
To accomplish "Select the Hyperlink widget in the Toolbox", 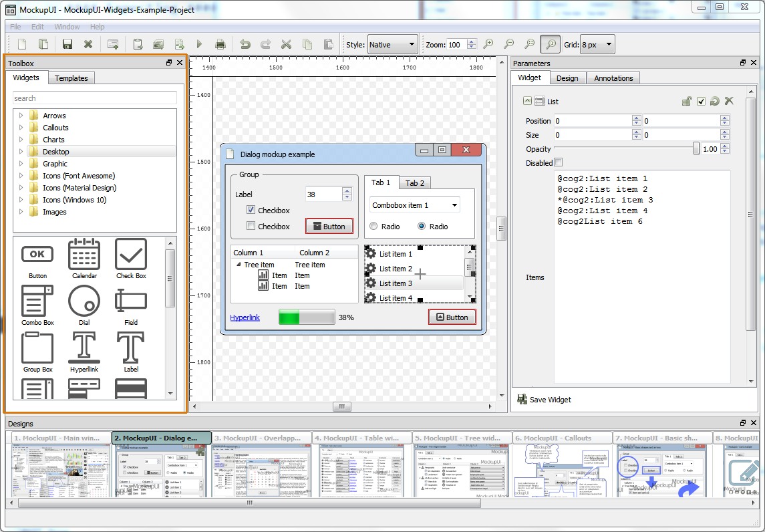I will coord(84,352).
